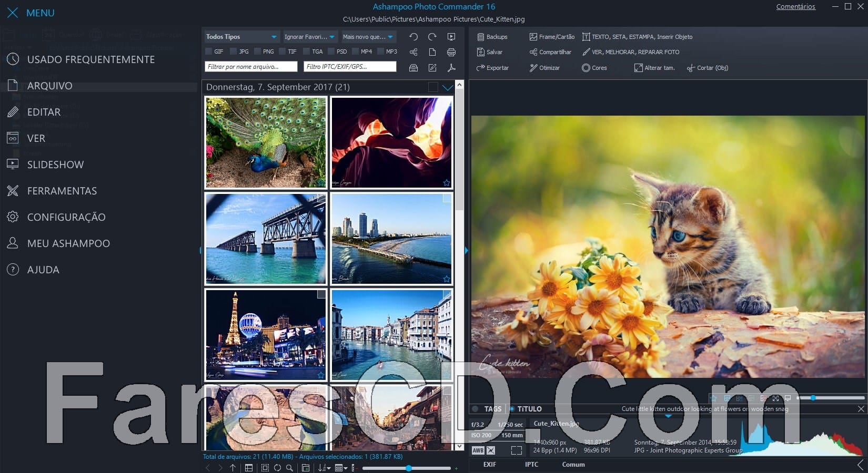868x473 pixels.
Task: Click the Cortar (Obj) button
Action: tap(708, 68)
